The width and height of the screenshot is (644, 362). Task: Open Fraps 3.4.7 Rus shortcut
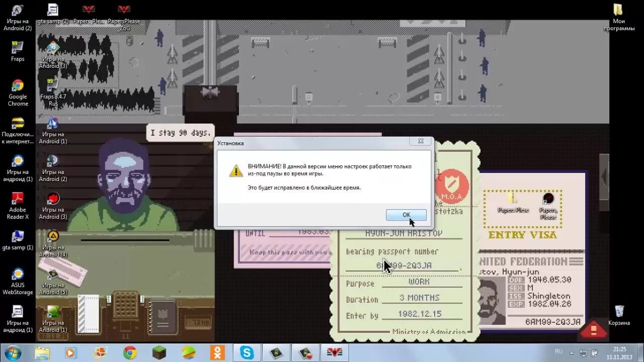click(x=53, y=93)
